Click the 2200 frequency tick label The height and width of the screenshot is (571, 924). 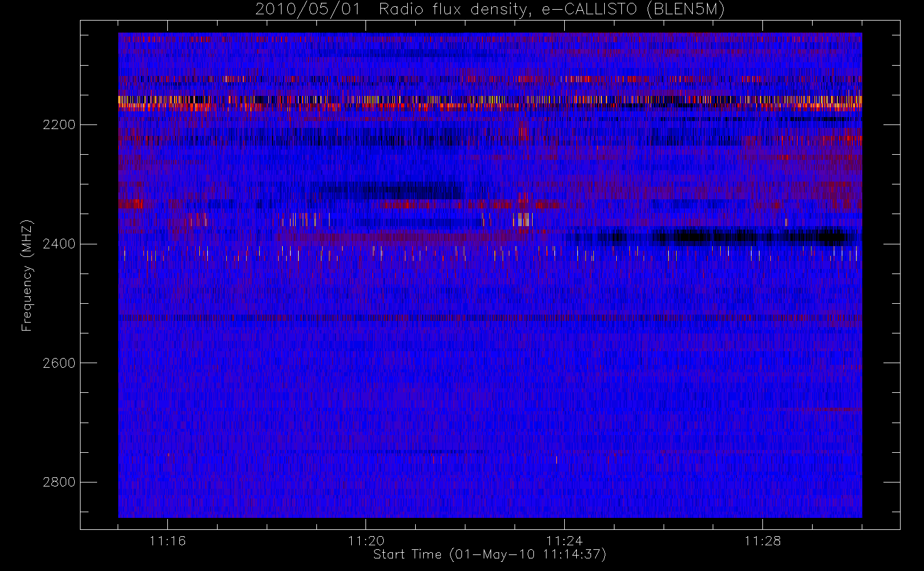59,125
